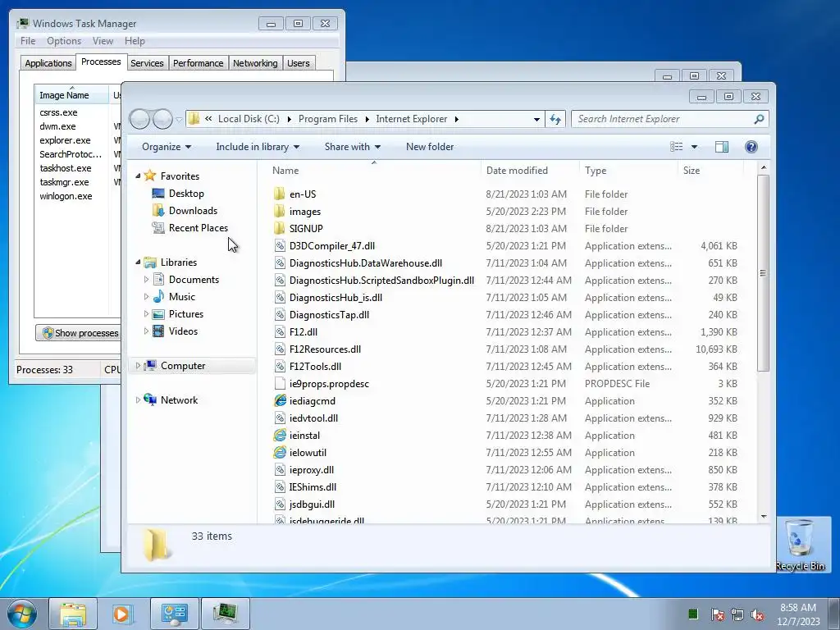This screenshot has height=630, width=840.
Task: Open the address bar history dropdown
Action: (x=536, y=120)
